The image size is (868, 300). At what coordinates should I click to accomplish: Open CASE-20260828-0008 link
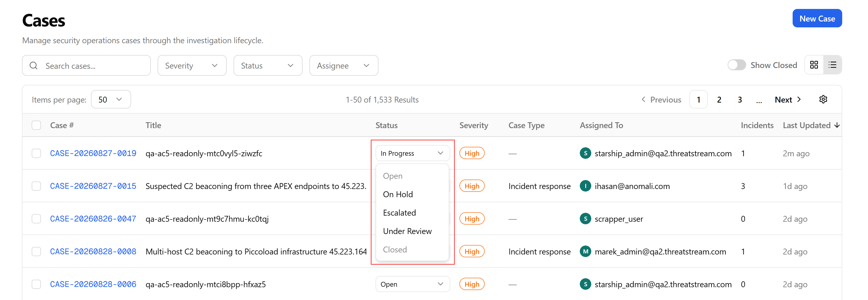click(x=93, y=251)
